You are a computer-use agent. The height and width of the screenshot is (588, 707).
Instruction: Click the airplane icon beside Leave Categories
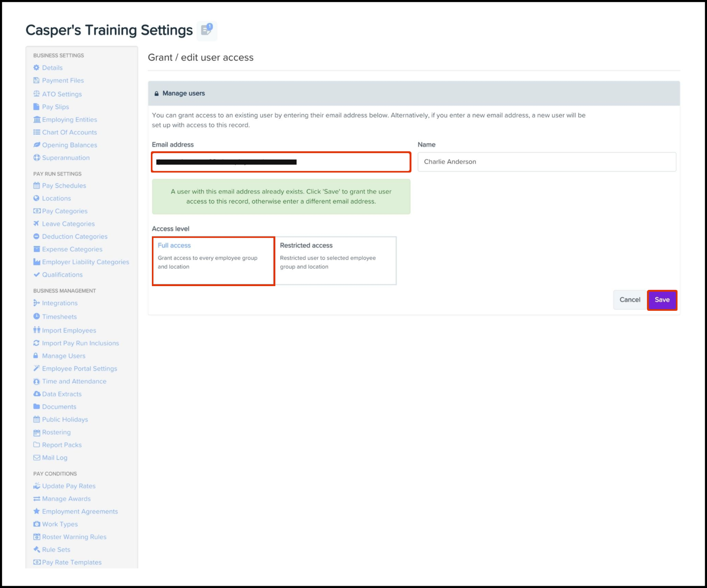coord(36,224)
